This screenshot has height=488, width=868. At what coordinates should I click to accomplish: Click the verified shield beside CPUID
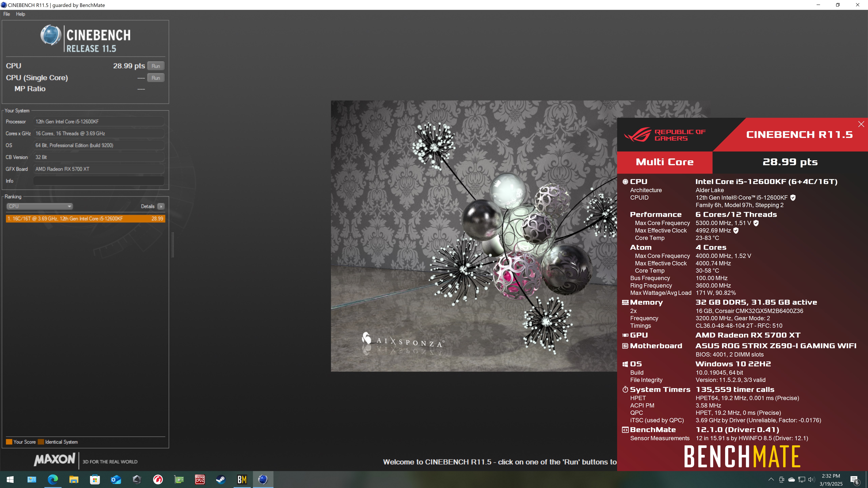793,198
